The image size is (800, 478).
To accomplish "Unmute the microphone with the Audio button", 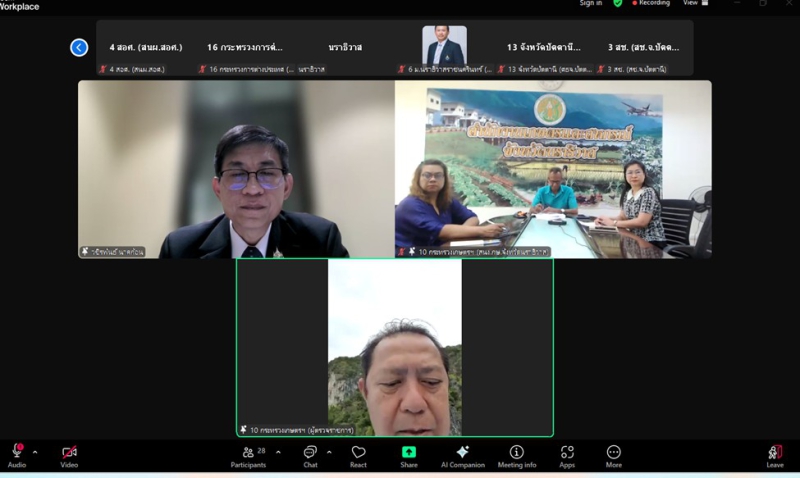I will 17,453.
